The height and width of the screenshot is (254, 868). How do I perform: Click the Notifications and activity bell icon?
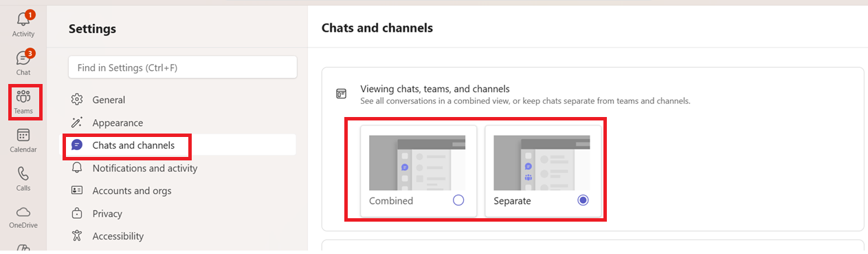[77, 168]
